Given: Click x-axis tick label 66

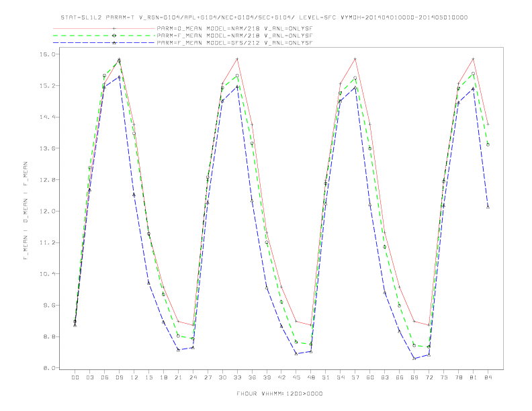Looking at the screenshot, I should 400,377.
